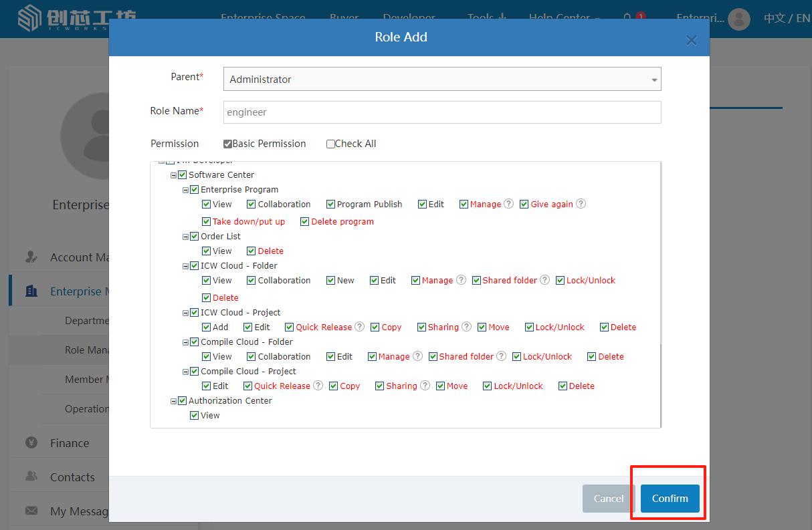Click the Role Name input field
Screen dimensions: 812x530
pos(441,112)
